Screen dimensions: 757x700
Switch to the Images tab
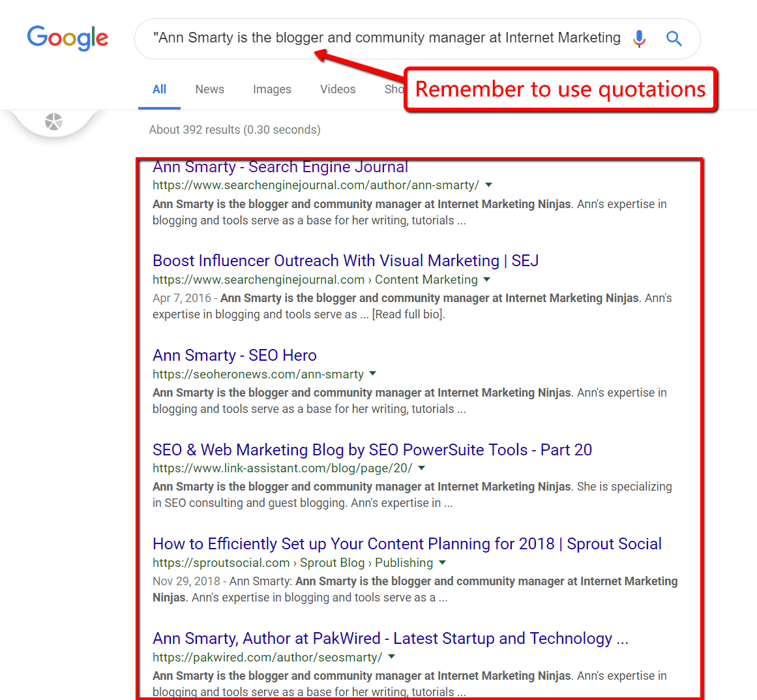(272, 89)
